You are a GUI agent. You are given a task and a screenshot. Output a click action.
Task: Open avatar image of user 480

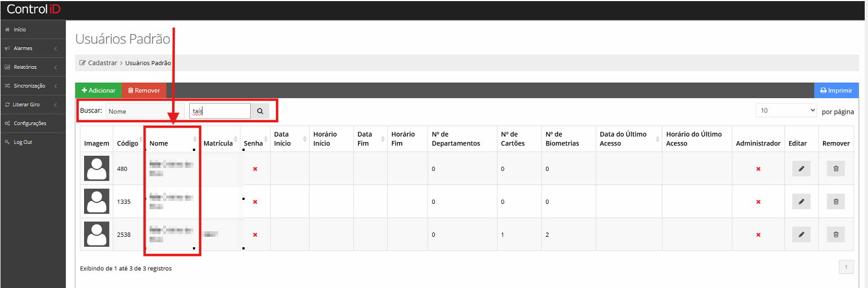97,169
